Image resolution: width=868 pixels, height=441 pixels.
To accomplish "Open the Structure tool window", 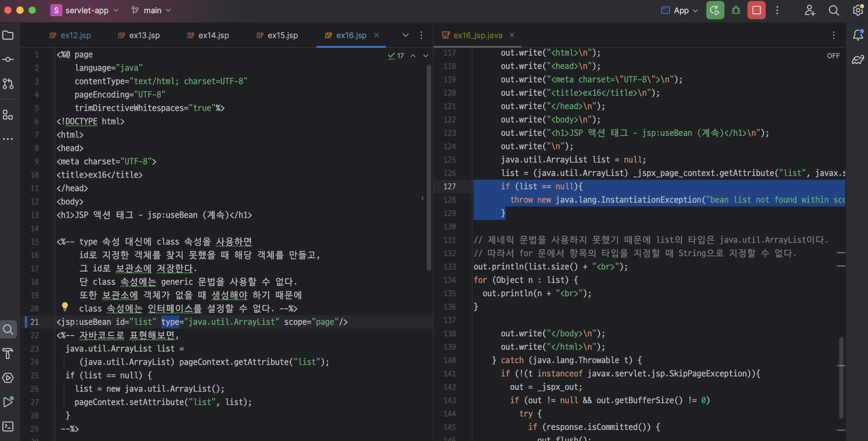I will 8,115.
